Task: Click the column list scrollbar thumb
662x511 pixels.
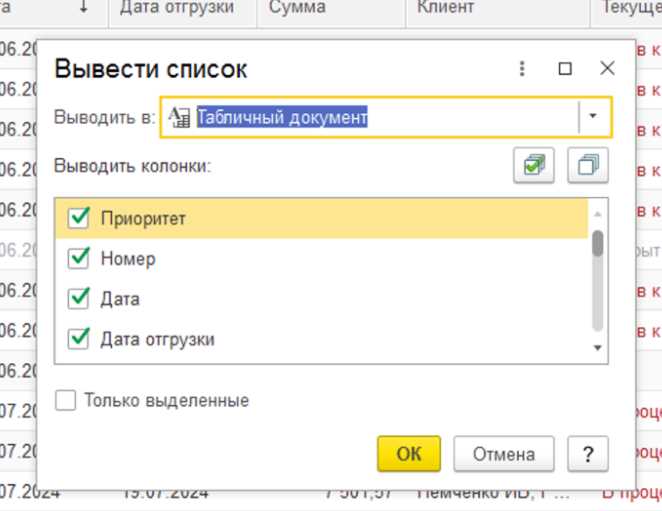Action: (597, 243)
